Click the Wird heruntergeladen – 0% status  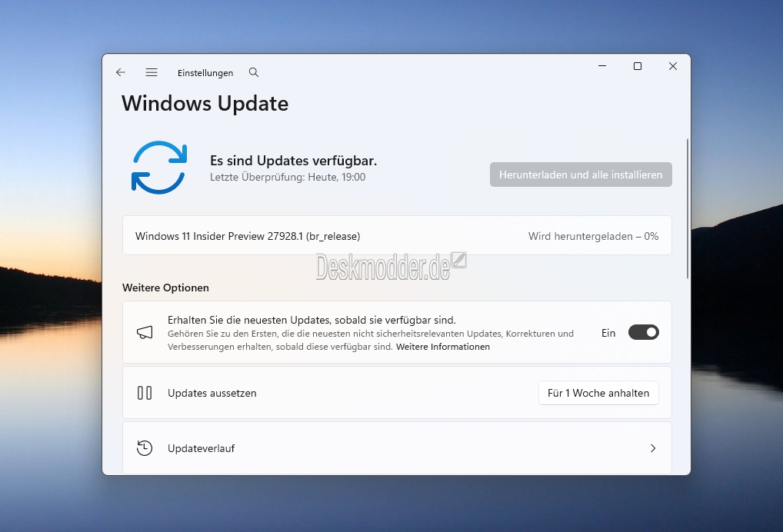tap(593, 236)
